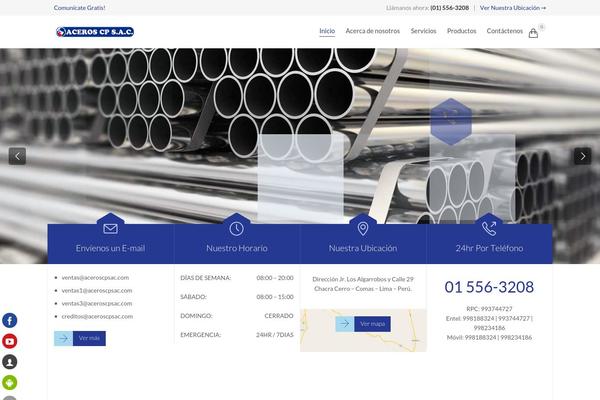
Task: Open the Facebook social icon
Action: (10, 320)
